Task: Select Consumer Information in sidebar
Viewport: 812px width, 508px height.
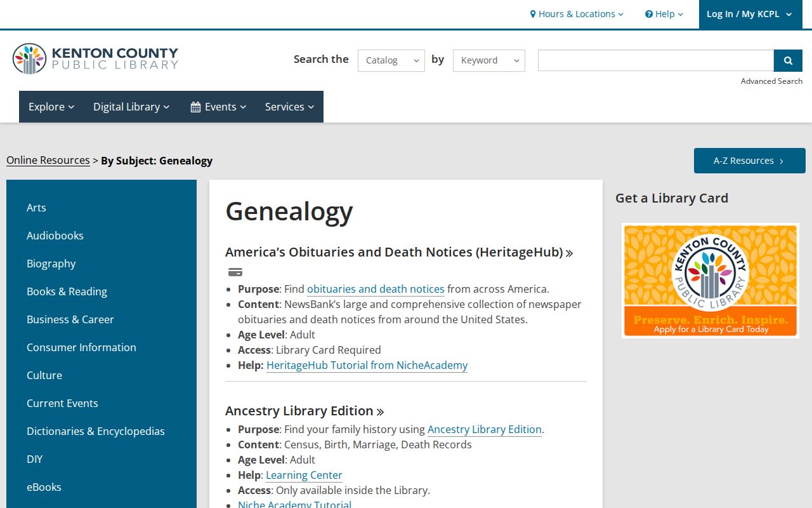Action: pyautogui.click(x=81, y=347)
